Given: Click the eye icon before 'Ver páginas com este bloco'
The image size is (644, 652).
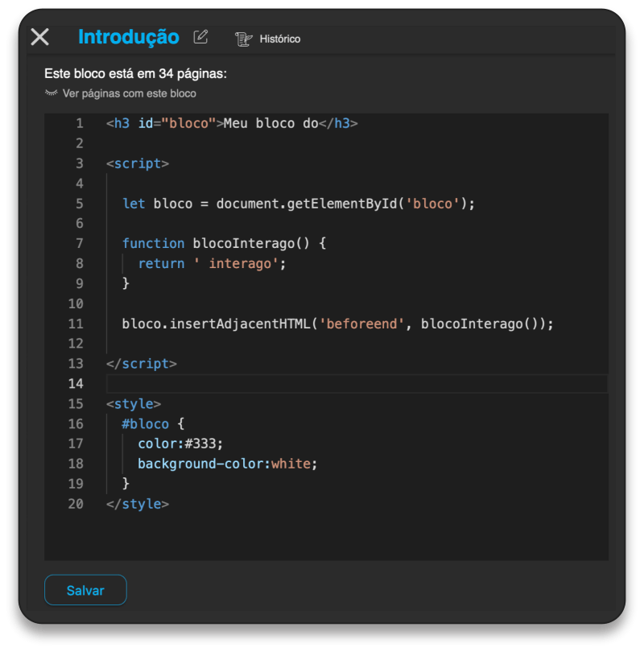Looking at the screenshot, I should (x=49, y=92).
